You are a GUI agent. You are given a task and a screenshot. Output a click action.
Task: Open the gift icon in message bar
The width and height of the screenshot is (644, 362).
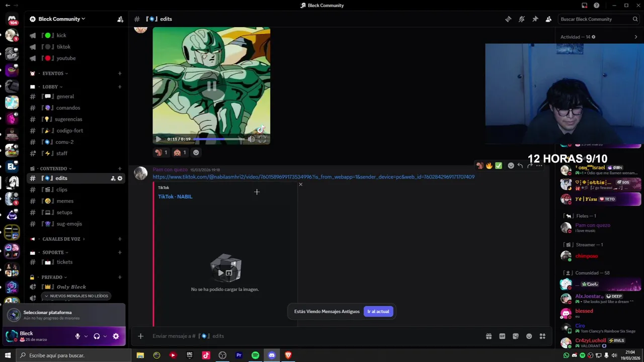489,336
